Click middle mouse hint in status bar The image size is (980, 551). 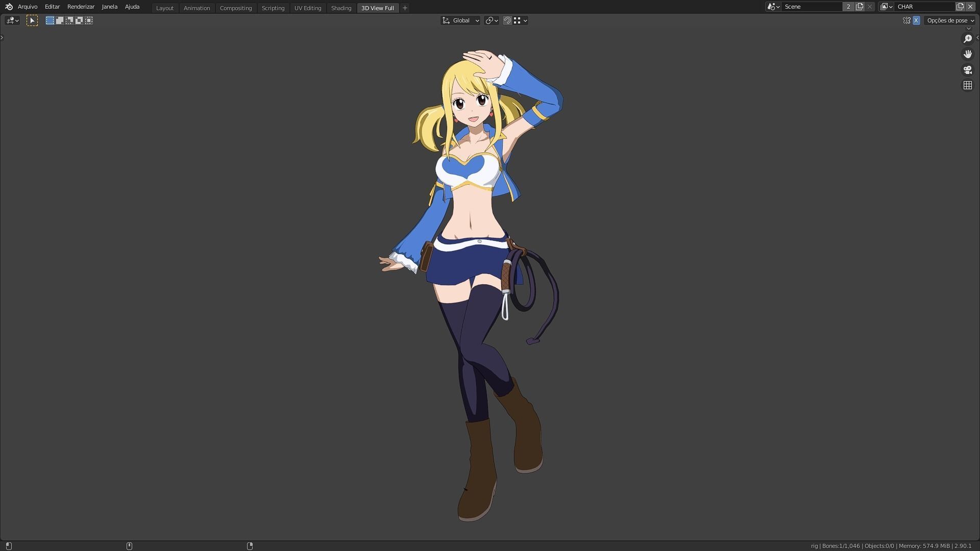[x=129, y=546]
